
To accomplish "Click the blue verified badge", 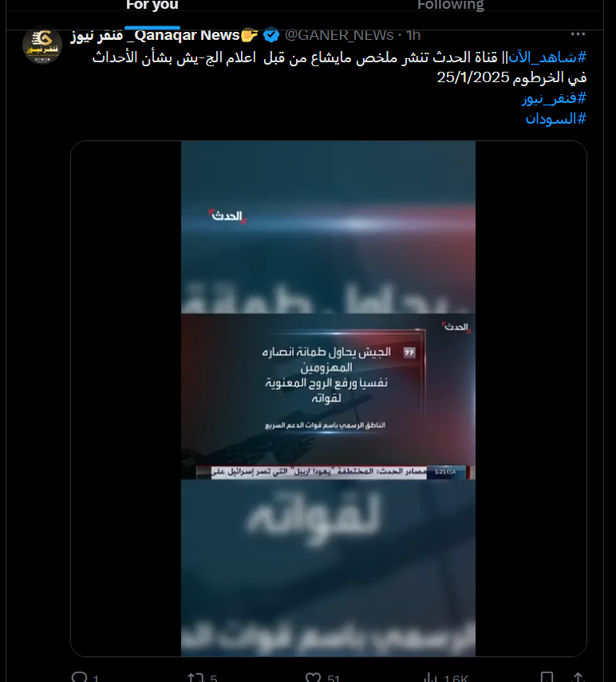I will point(271,35).
